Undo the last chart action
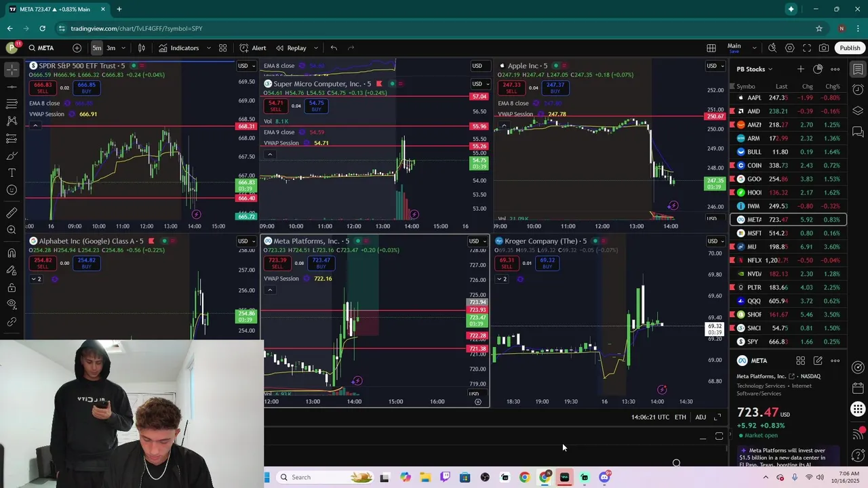 click(x=334, y=48)
